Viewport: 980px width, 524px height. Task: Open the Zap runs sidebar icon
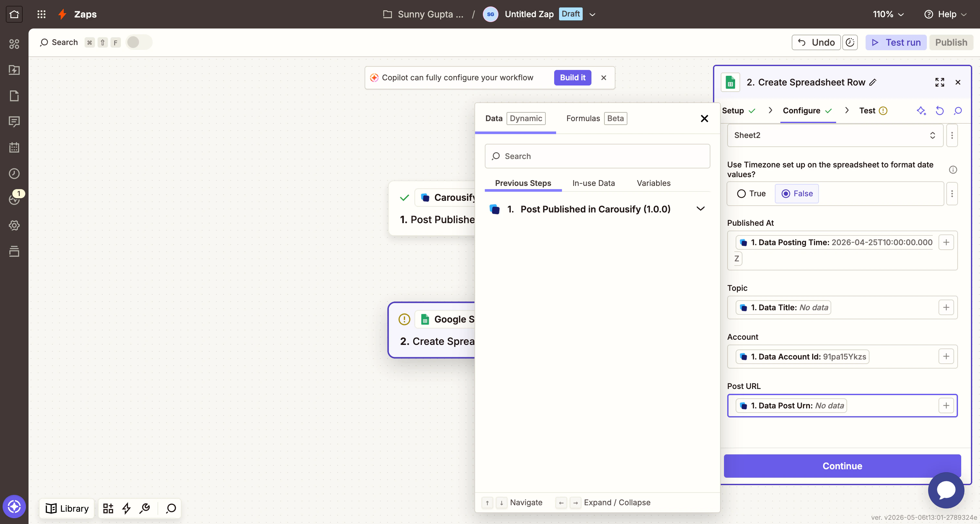14,70
